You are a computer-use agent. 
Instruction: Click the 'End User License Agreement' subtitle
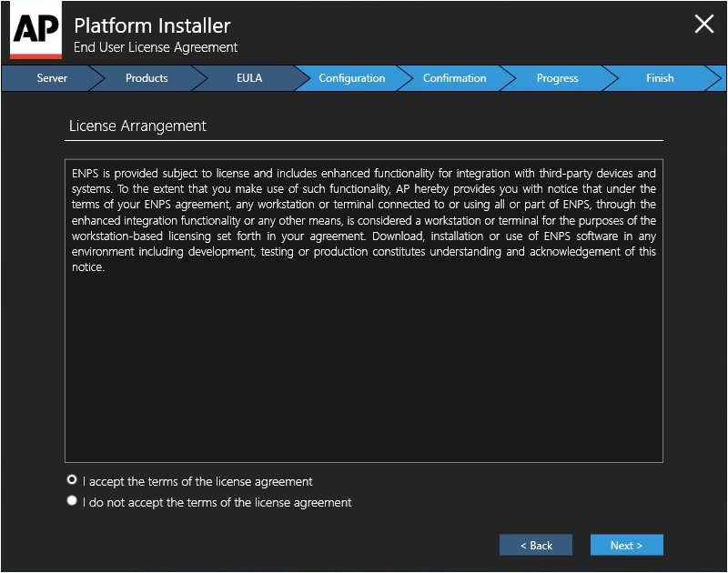pyautogui.click(x=156, y=47)
